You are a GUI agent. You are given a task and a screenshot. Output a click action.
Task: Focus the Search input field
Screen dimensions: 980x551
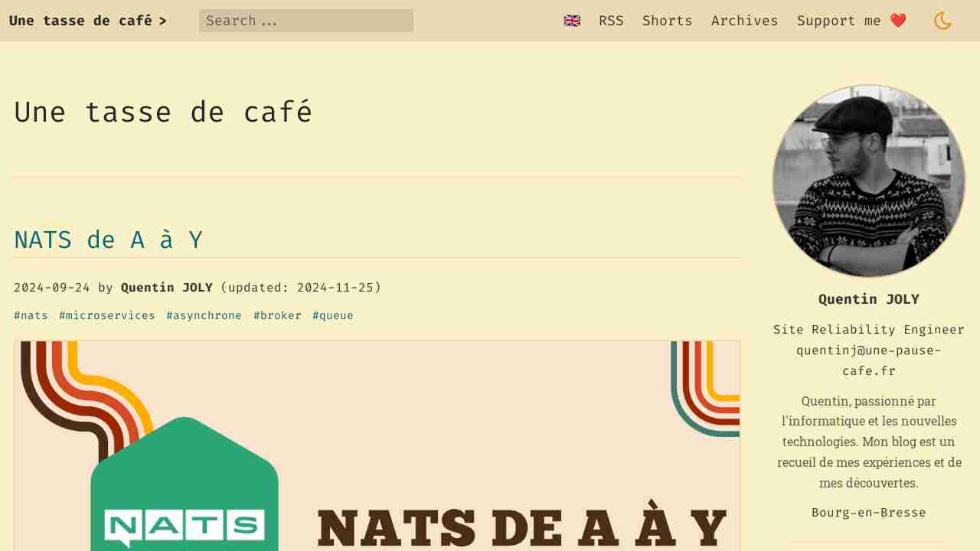306,21
